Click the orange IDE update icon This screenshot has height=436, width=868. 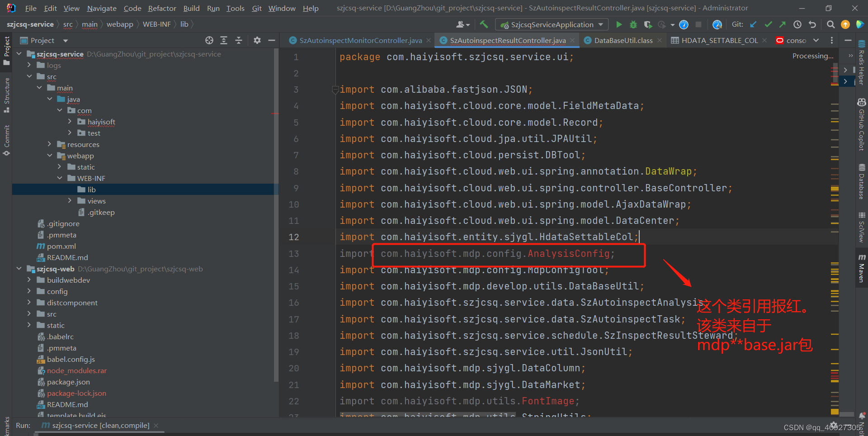tap(845, 24)
